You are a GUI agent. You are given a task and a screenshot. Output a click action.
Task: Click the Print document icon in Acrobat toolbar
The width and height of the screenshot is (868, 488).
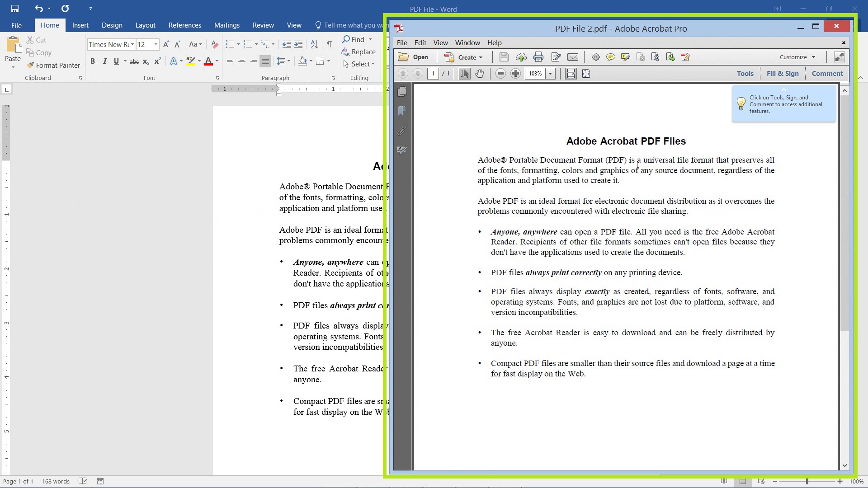(537, 56)
